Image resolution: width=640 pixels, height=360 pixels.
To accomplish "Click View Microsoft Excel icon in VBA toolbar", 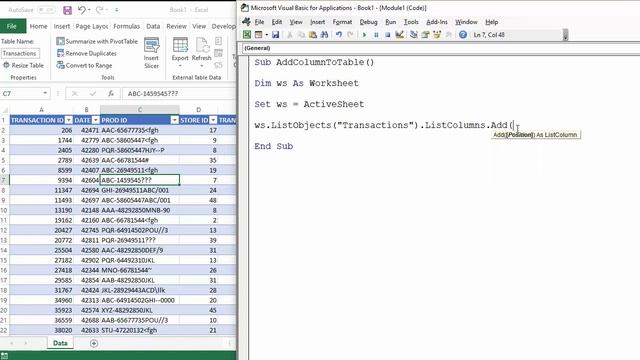I will coord(247,35).
